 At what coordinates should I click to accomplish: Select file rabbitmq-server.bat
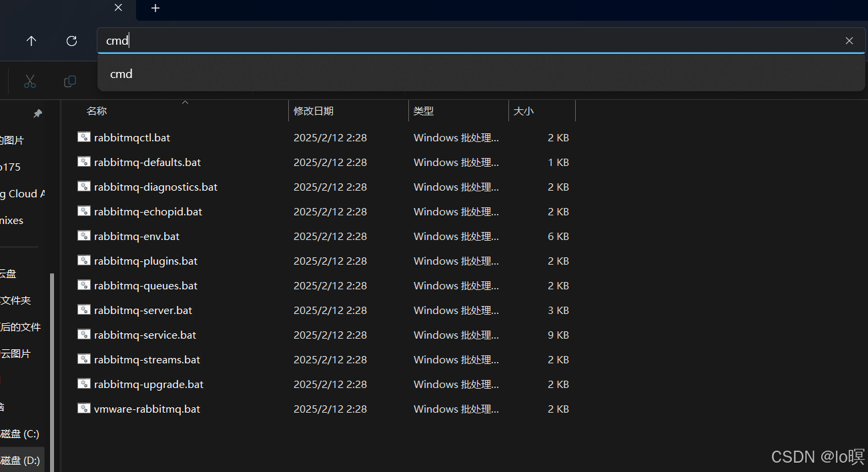143,310
